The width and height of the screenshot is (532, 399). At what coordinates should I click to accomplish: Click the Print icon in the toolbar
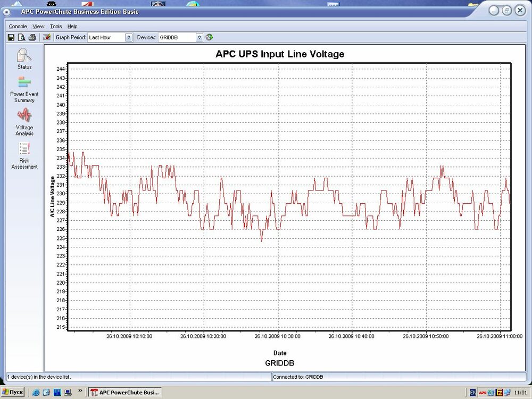(32, 37)
